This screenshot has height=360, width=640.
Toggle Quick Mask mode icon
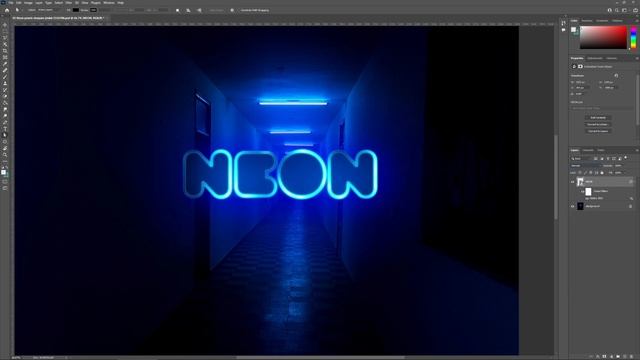pos(5,182)
